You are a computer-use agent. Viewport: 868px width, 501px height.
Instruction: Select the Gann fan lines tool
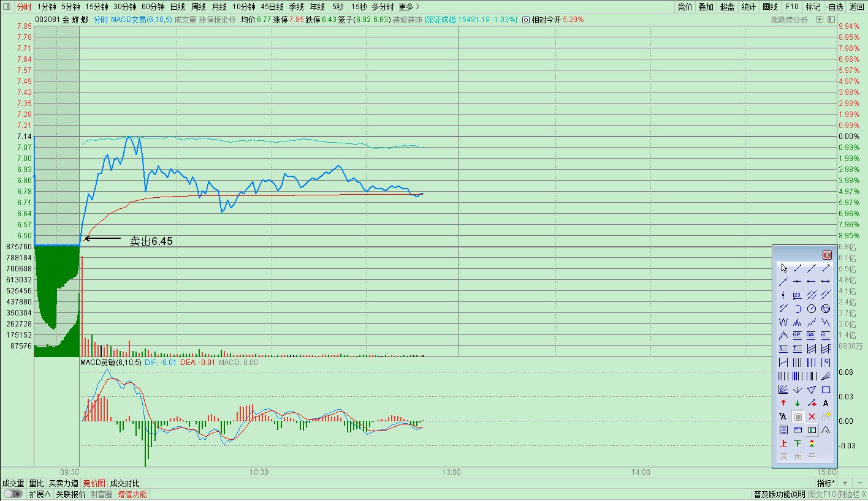(783, 390)
